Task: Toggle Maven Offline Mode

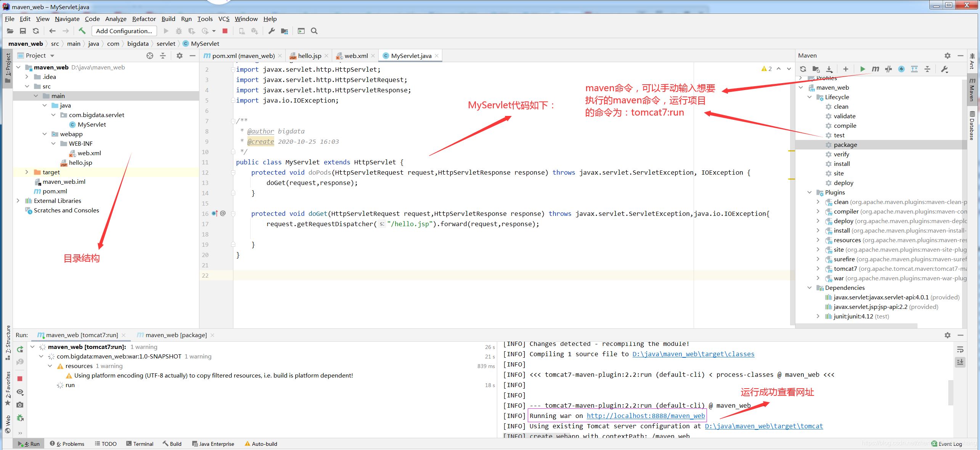Action: point(888,69)
